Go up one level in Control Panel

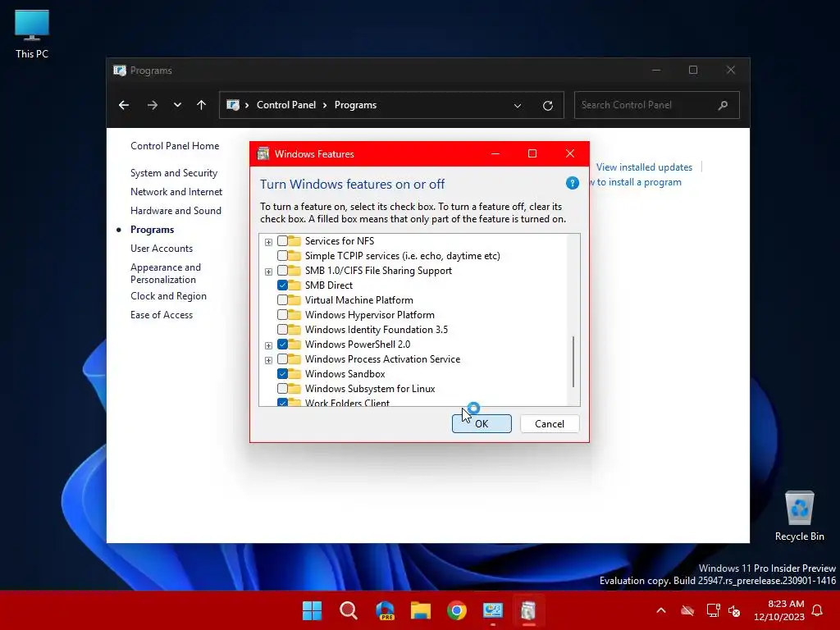(x=202, y=105)
